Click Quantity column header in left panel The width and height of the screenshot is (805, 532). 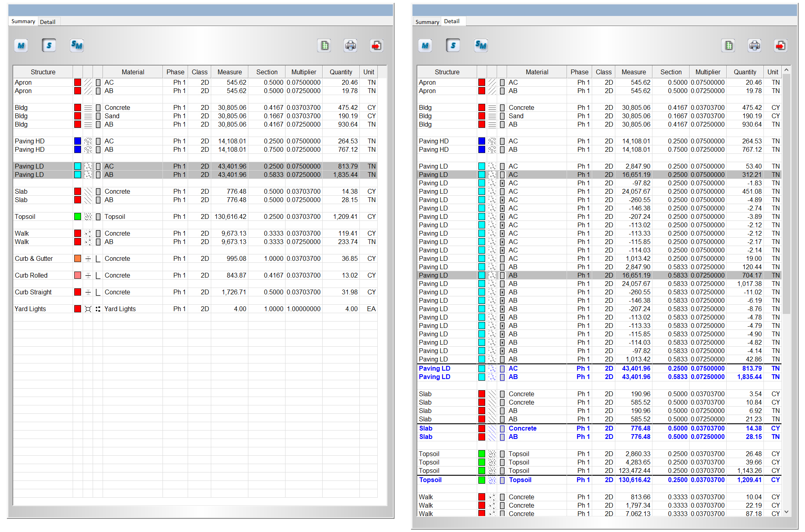[341, 72]
